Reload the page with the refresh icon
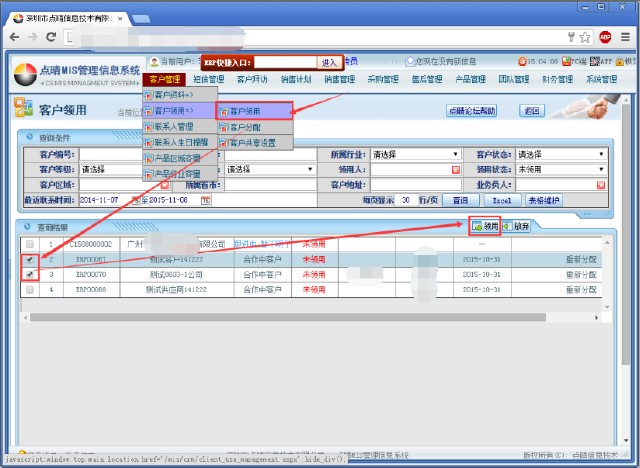The image size is (640, 468). pos(54,37)
